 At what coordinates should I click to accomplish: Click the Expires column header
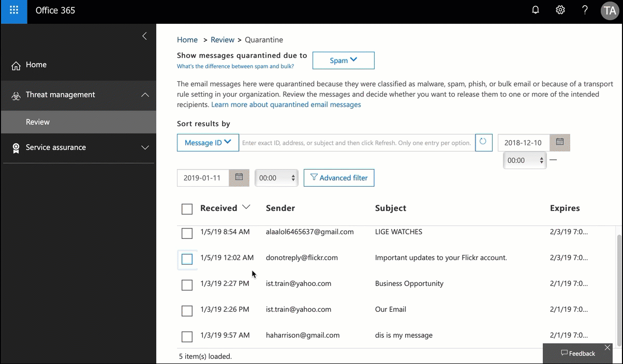pyautogui.click(x=565, y=208)
